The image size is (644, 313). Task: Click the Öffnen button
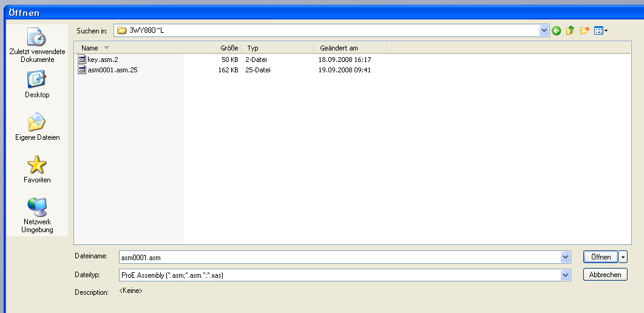coord(600,257)
